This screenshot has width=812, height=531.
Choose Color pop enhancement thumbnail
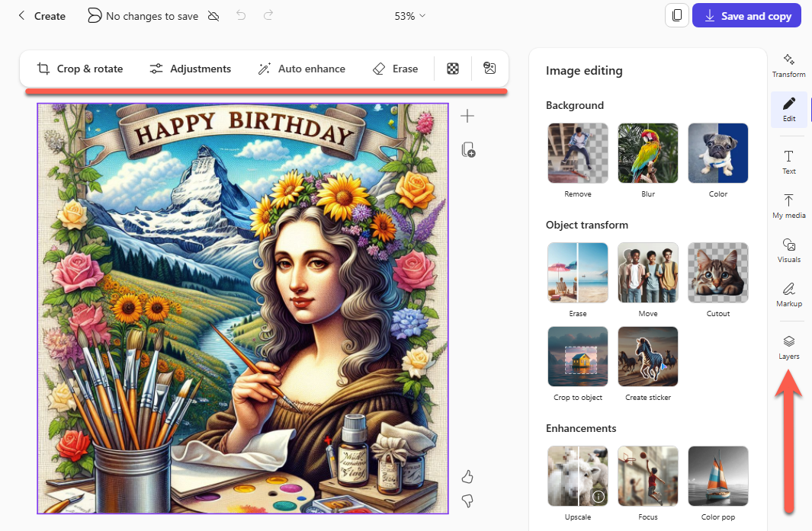[x=717, y=476]
